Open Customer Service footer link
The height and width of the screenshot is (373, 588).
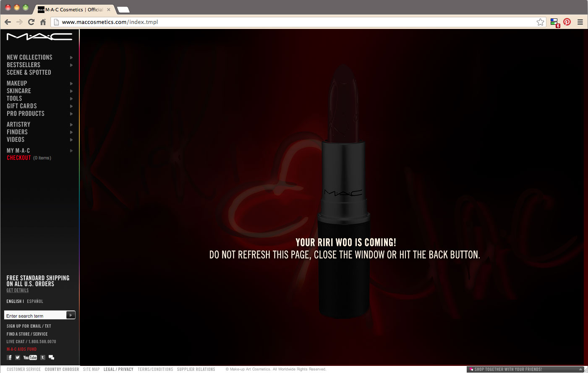(x=24, y=369)
